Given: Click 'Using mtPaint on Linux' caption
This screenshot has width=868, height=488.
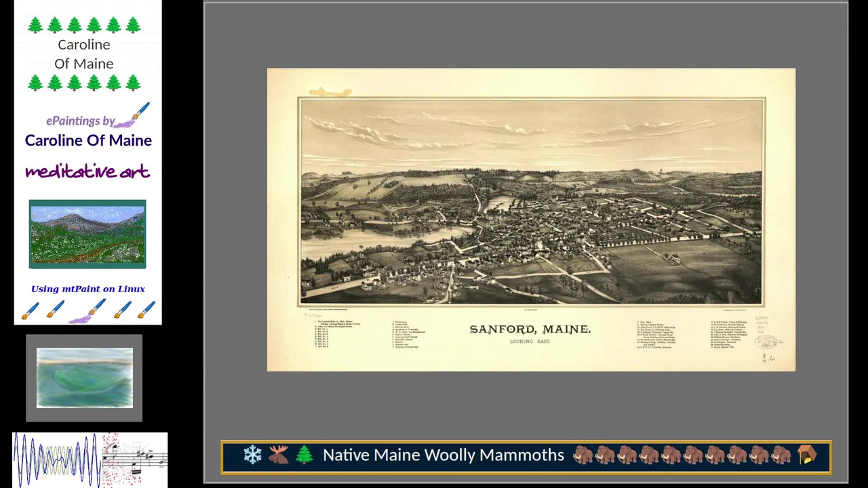Looking at the screenshot, I should tap(88, 289).
